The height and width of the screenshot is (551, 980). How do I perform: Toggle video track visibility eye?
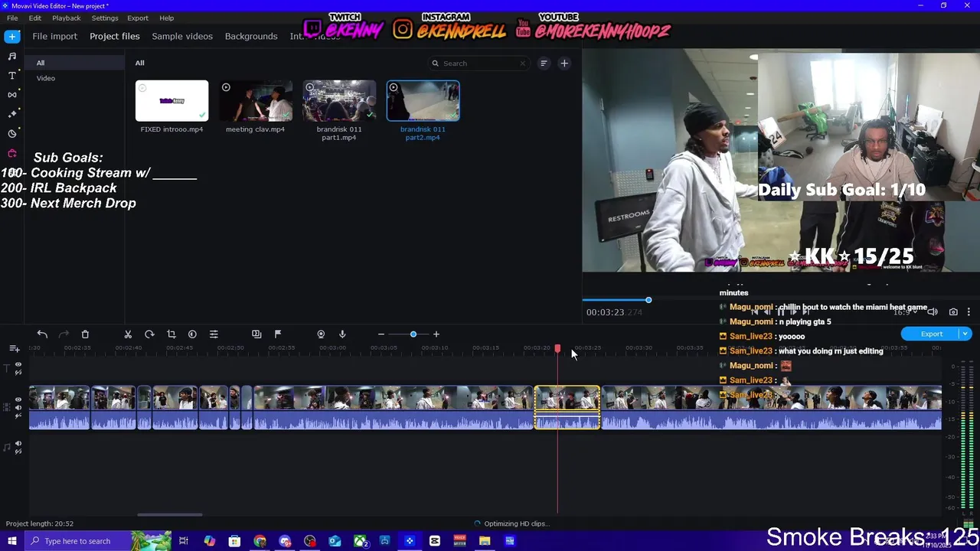[x=18, y=399]
